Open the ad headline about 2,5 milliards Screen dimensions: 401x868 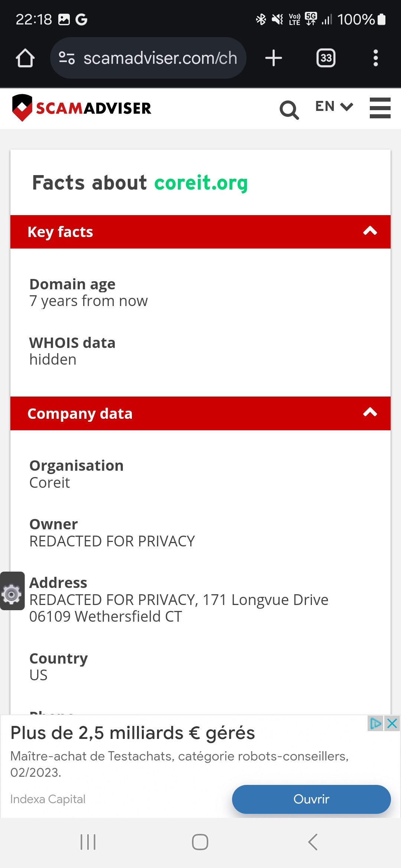point(133,733)
